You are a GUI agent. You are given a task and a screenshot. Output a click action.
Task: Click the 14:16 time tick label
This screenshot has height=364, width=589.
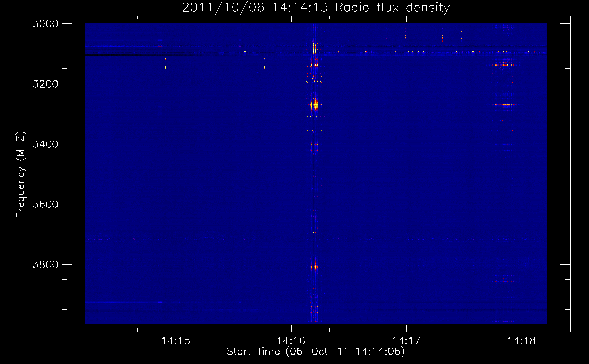point(291,341)
